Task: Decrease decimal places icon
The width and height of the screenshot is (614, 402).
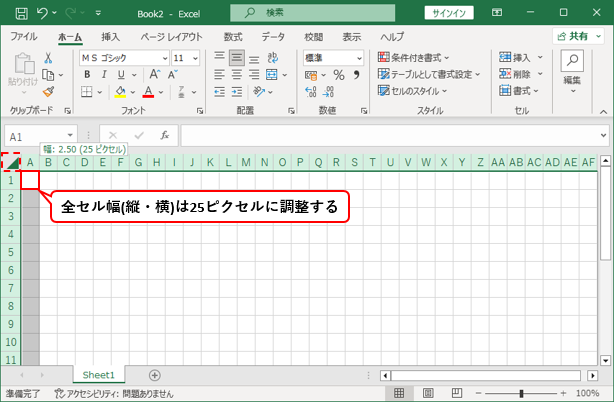Action: [x=328, y=92]
